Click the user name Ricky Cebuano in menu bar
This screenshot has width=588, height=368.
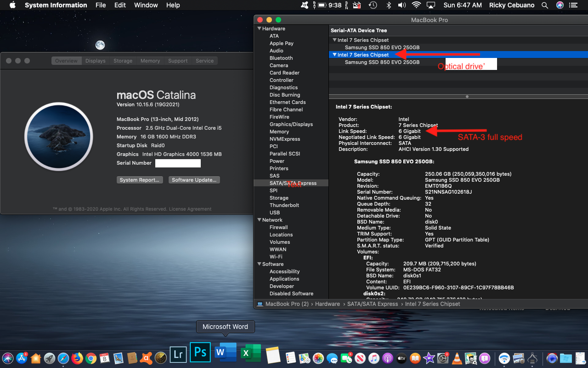click(511, 5)
